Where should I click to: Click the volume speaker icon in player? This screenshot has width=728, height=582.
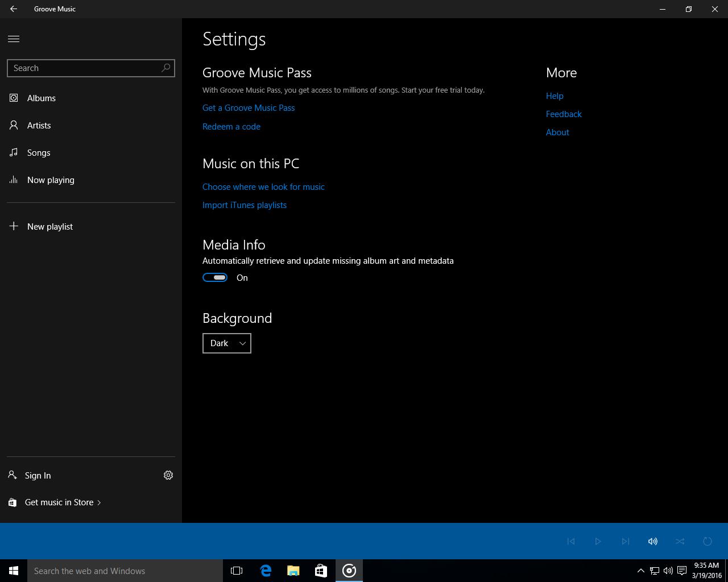653,541
